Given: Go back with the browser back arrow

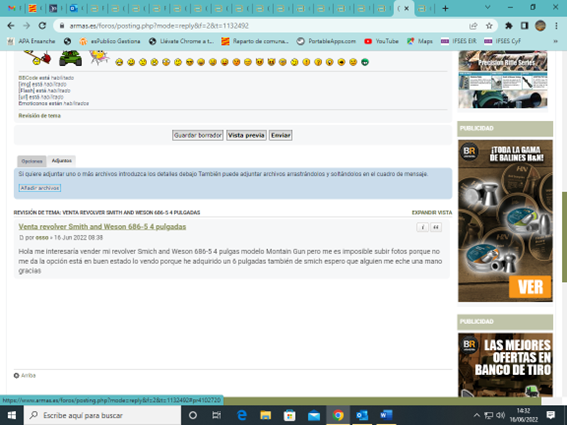Looking at the screenshot, I should point(11,26).
